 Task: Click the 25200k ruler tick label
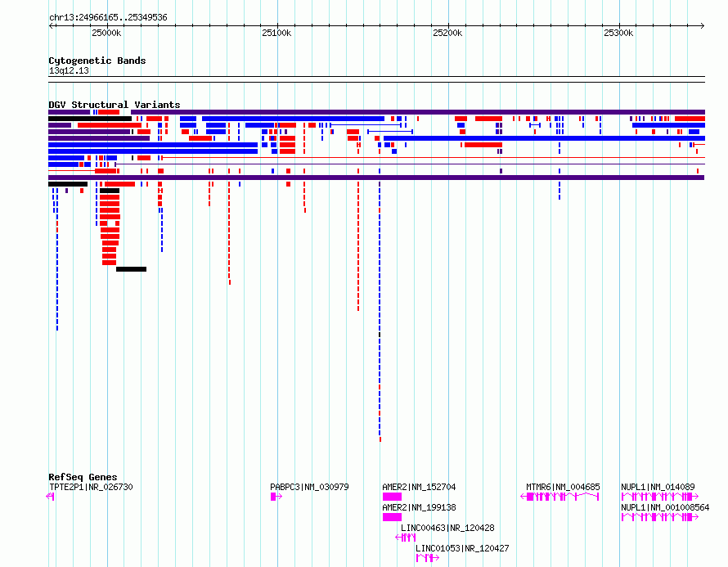click(447, 33)
